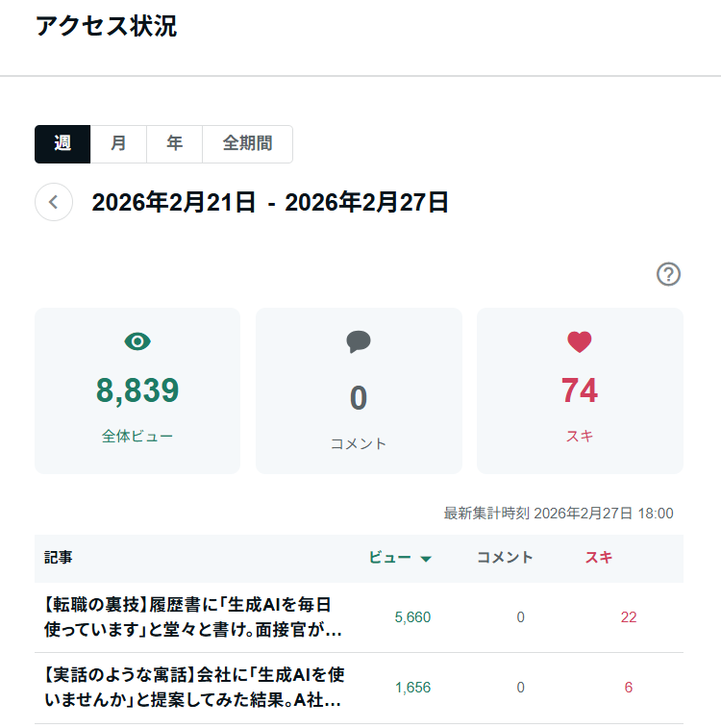Click the 74 スキ summary card
This screenshot has width=721, height=728.
[580, 390]
